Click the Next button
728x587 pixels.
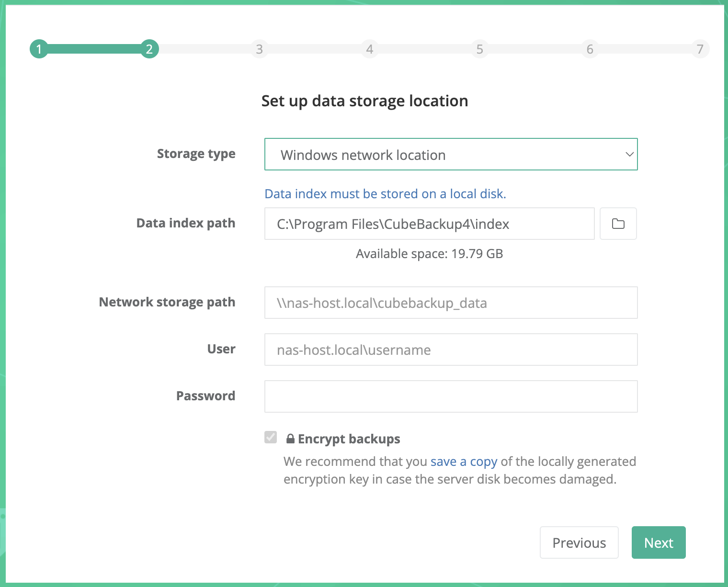[x=659, y=542]
